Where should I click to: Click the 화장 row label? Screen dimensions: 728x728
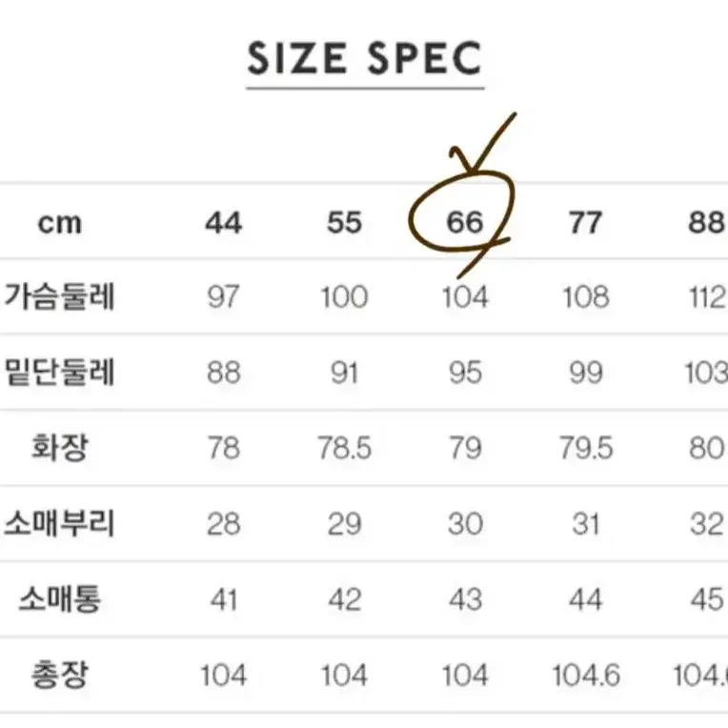click(x=59, y=448)
